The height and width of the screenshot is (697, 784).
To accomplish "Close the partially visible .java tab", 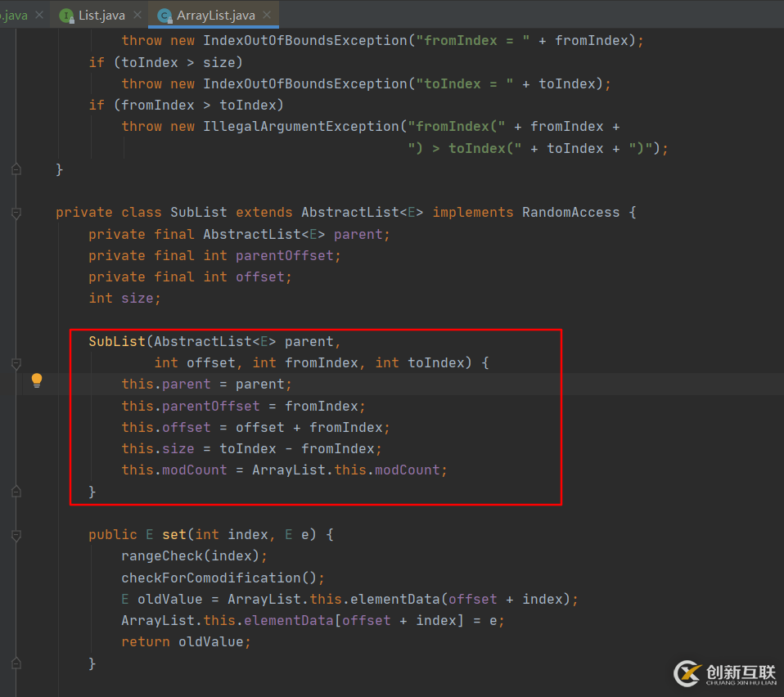I will (39, 15).
